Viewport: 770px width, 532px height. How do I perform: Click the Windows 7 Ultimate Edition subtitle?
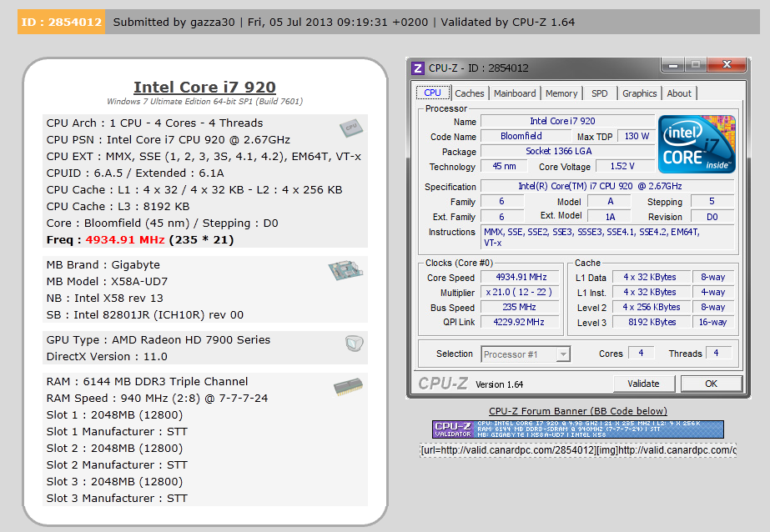click(x=204, y=102)
